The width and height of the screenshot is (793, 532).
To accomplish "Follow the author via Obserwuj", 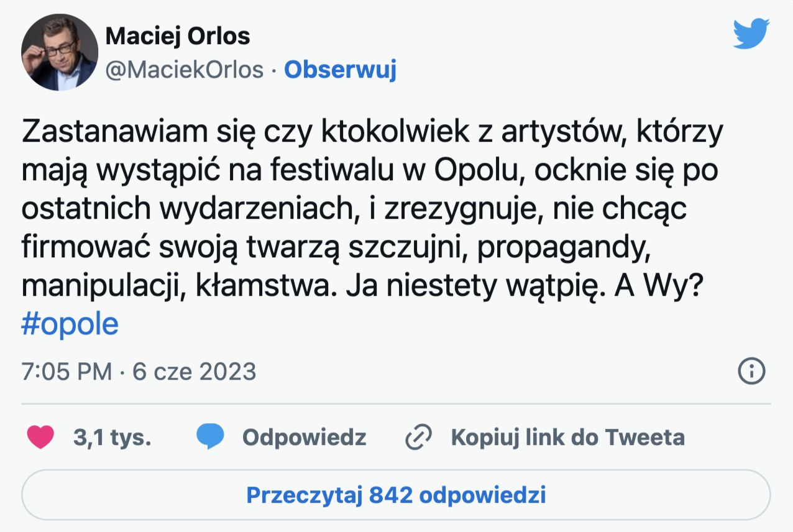I will 340,70.
